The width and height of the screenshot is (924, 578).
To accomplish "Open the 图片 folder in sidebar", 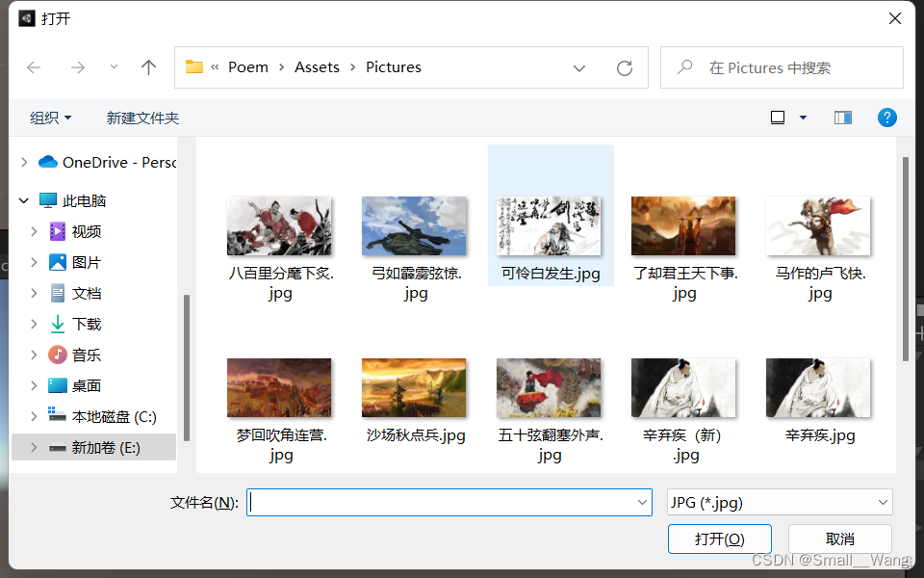I will [75, 262].
